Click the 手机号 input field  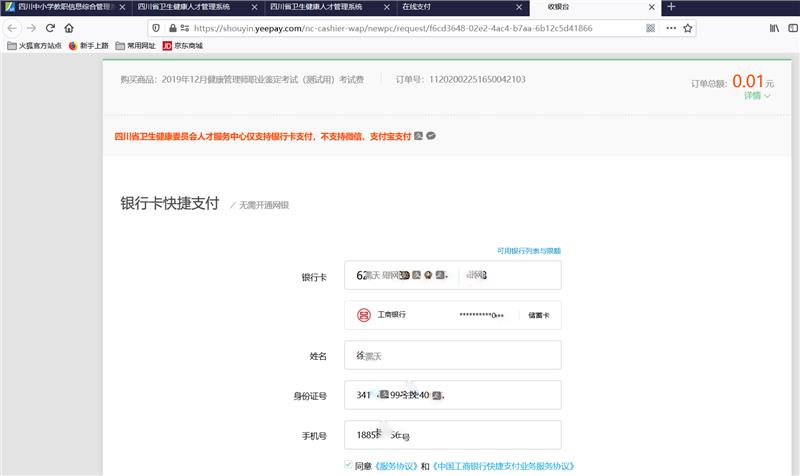coord(453,435)
